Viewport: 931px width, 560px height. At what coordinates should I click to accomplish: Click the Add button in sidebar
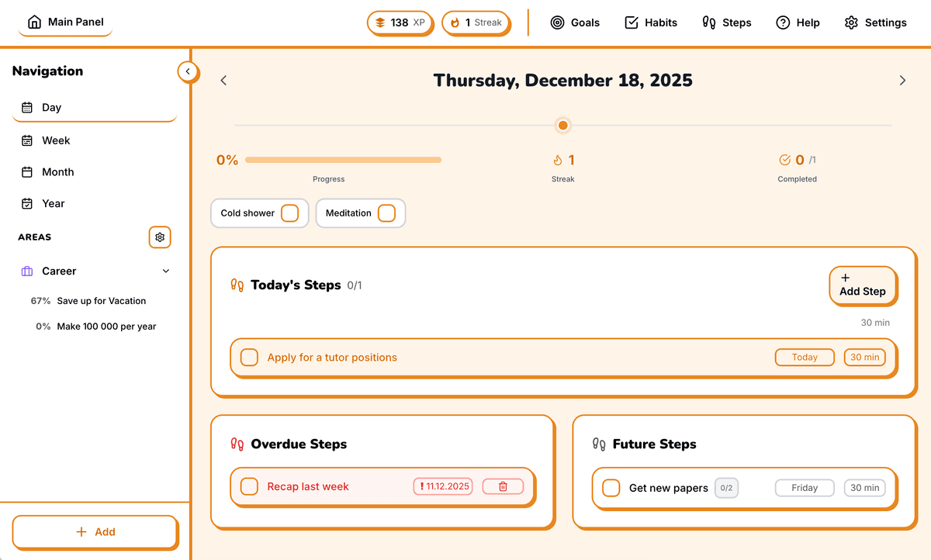pyautogui.click(x=95, y=532)
